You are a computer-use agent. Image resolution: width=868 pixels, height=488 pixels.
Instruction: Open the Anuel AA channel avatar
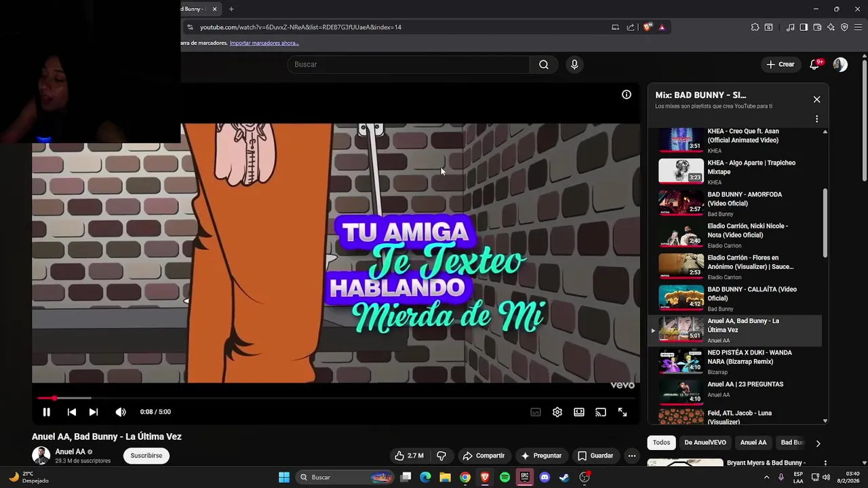41,455
